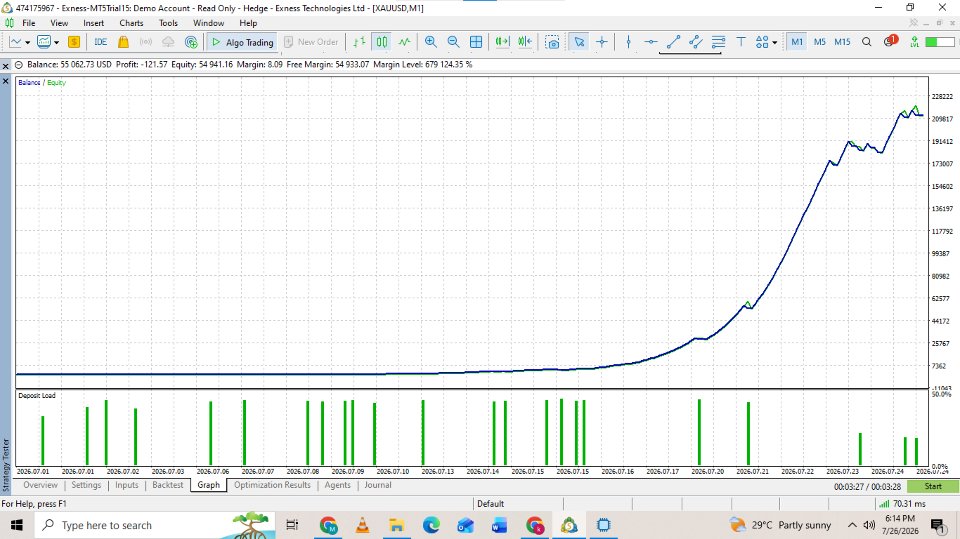
Task: Activate the M15 timeframe button
Action: (x=842, y=42)
